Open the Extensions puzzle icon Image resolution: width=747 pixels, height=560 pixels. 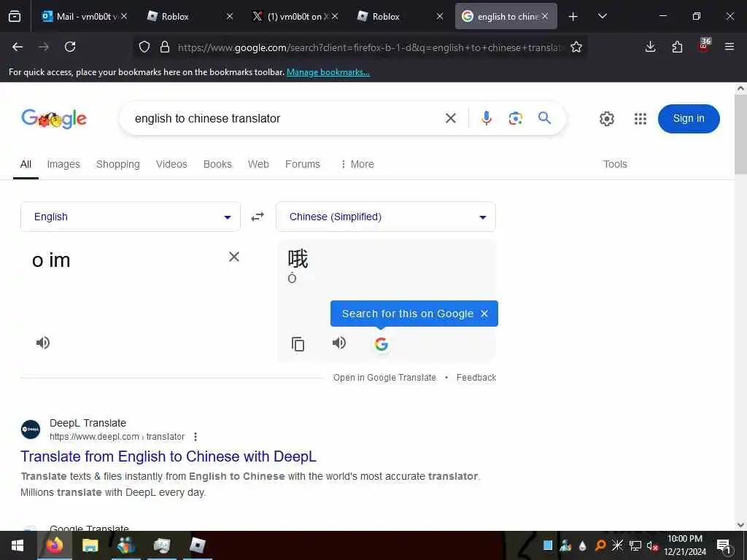coord(677,47)
